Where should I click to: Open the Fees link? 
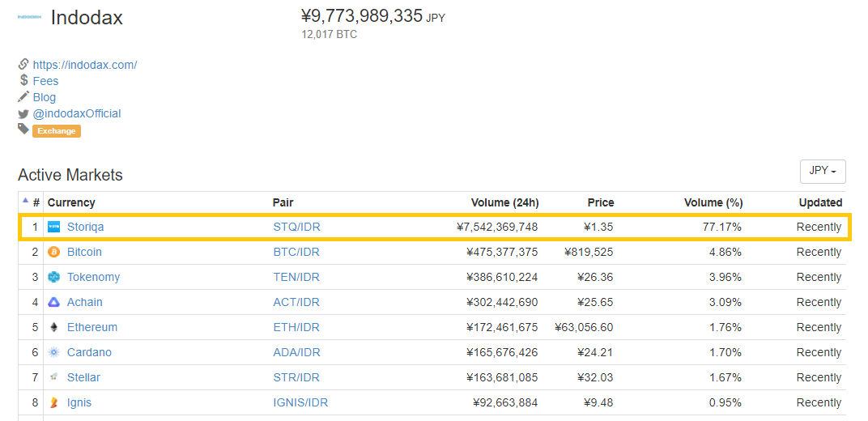coord(45,81)
